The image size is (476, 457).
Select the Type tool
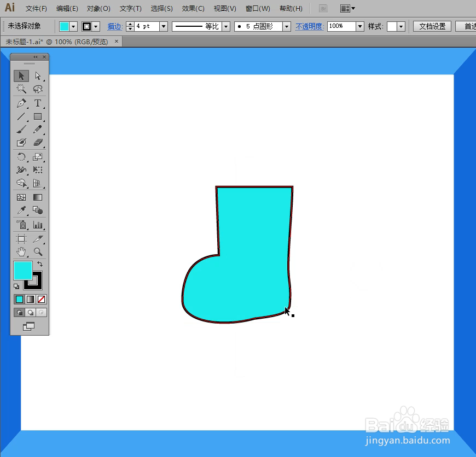click(x=38, y=103)
